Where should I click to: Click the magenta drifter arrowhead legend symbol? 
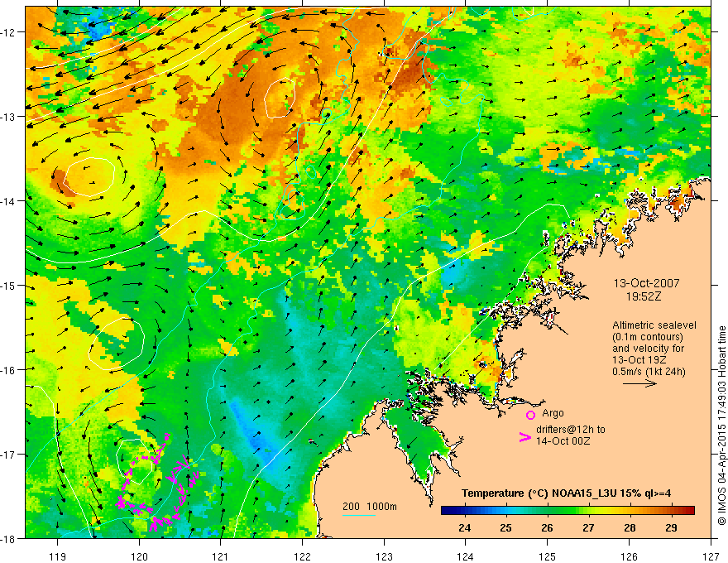pos(524,437)
